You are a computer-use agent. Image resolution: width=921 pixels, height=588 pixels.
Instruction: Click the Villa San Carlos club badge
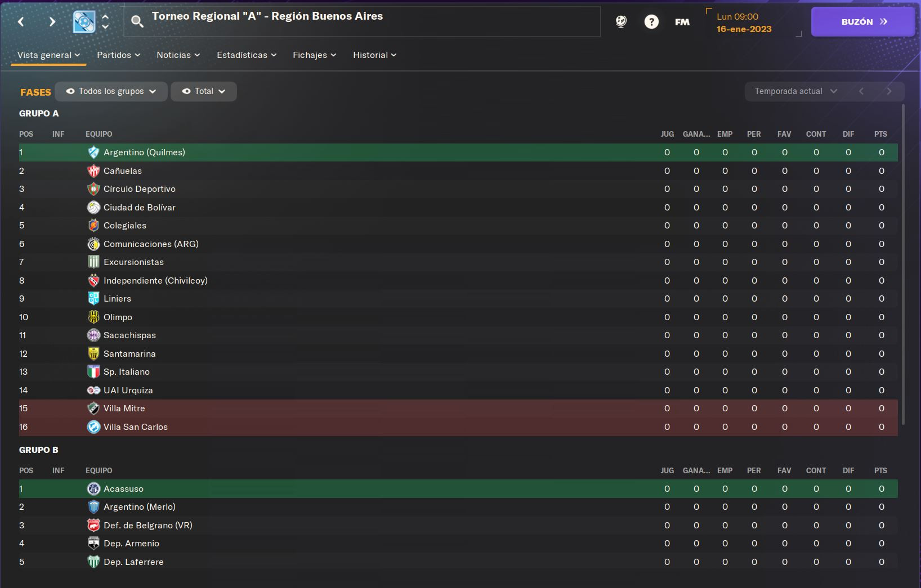click(x=93, y=427)
